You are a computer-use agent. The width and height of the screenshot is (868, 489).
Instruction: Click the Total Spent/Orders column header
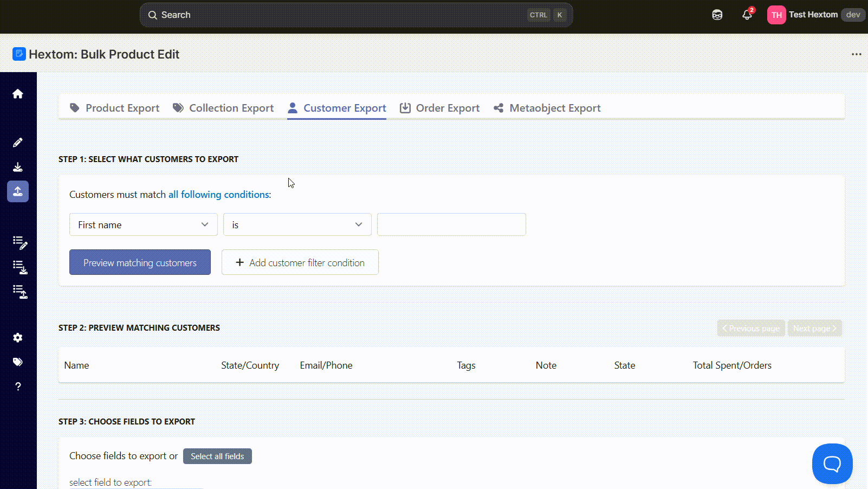[732, 365]
